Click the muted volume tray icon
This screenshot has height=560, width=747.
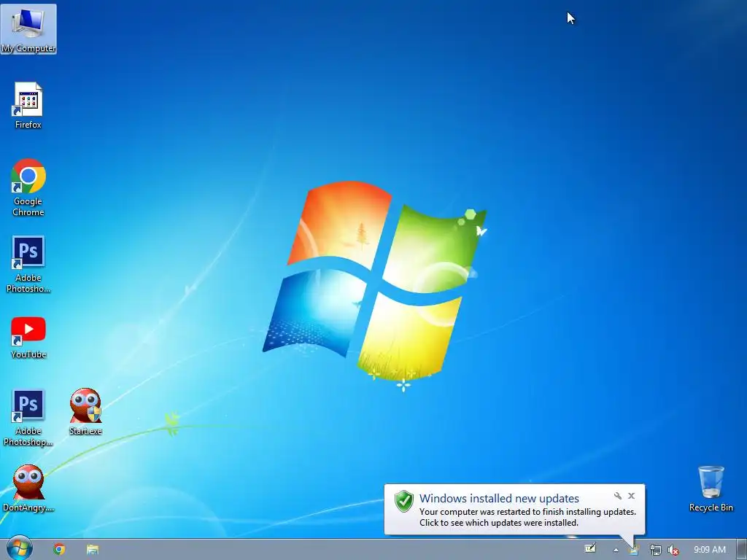tap(673, 550)
